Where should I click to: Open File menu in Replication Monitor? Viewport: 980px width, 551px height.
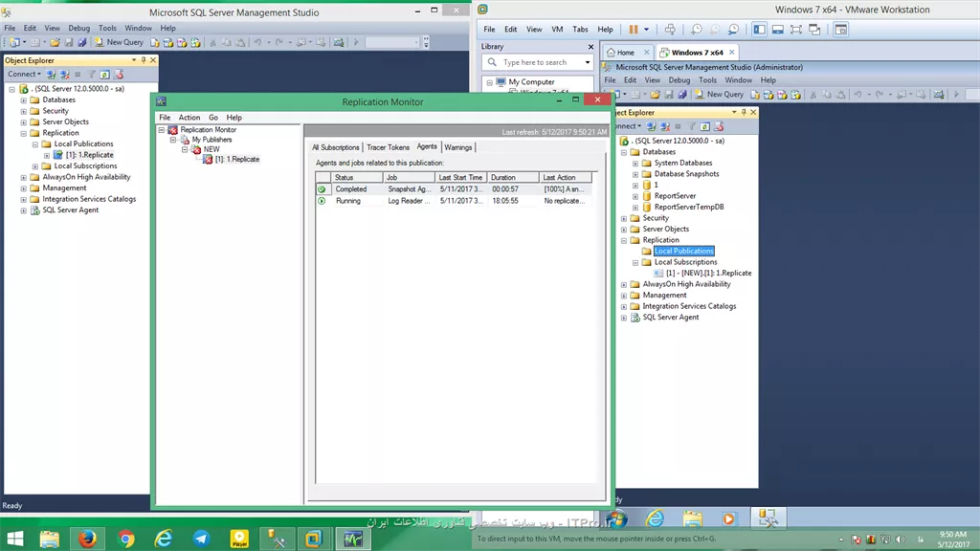coord(165,118)
